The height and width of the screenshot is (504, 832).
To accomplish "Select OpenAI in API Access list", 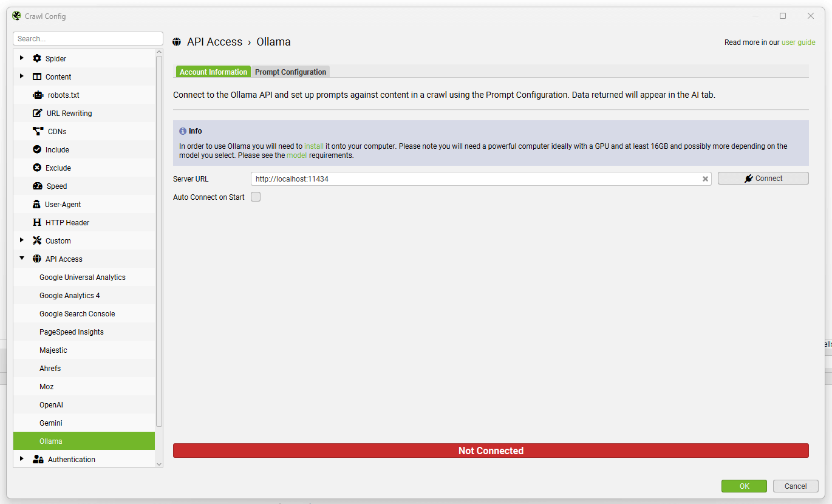I will 51,404.
